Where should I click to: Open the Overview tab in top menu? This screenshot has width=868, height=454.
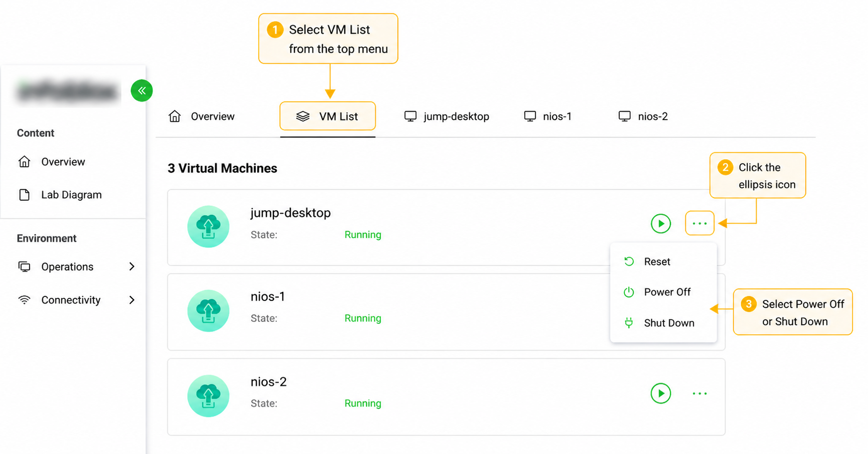201,117
